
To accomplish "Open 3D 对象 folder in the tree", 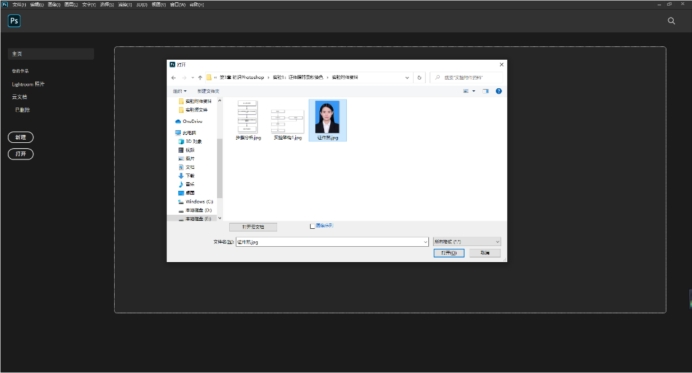I will pyautogui.click(x=190, y=142).
